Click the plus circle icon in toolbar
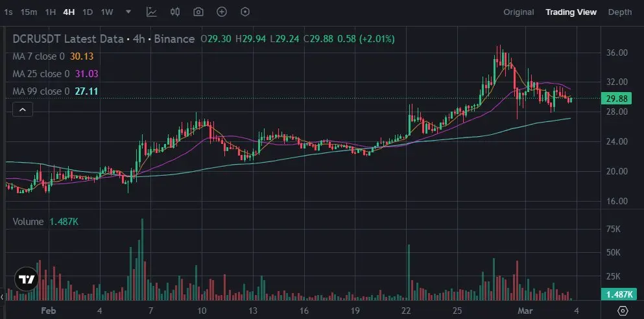The width and height of the screenshot is (644, 319). point(222,12)
